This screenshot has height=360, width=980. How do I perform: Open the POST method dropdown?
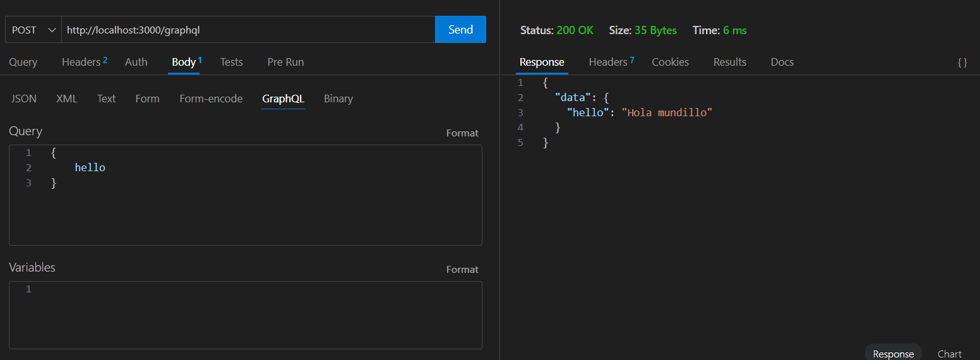point(33,30)
